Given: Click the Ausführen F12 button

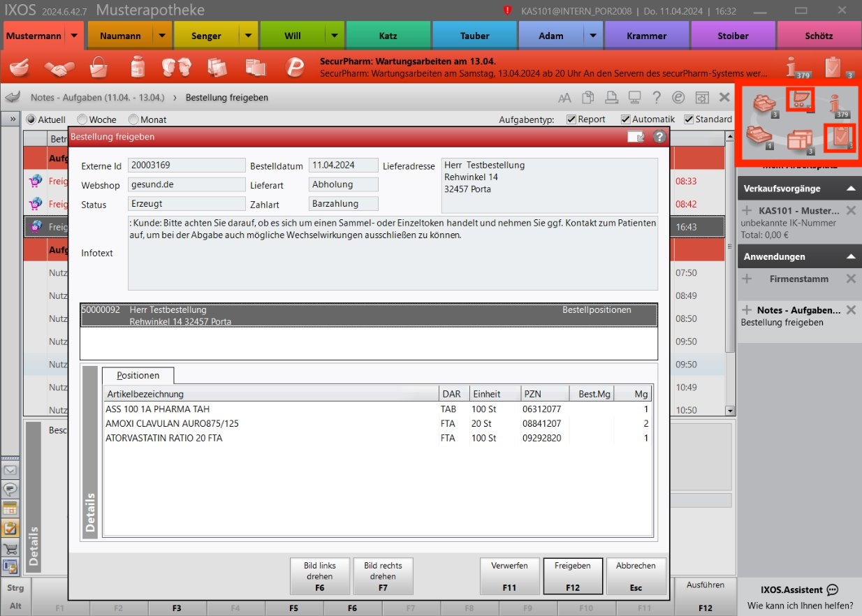Looking at the screenshot, I should pyautogui.click(x=705, y=596).
